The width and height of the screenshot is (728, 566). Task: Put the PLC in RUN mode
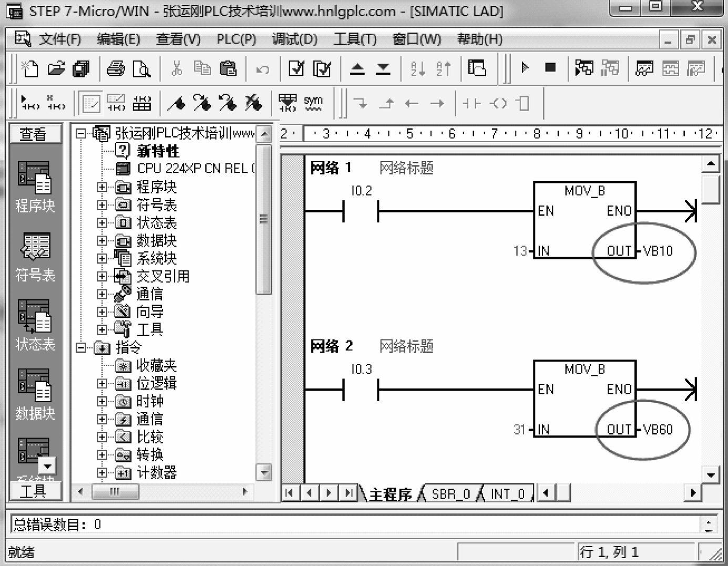tap(525, 67)
